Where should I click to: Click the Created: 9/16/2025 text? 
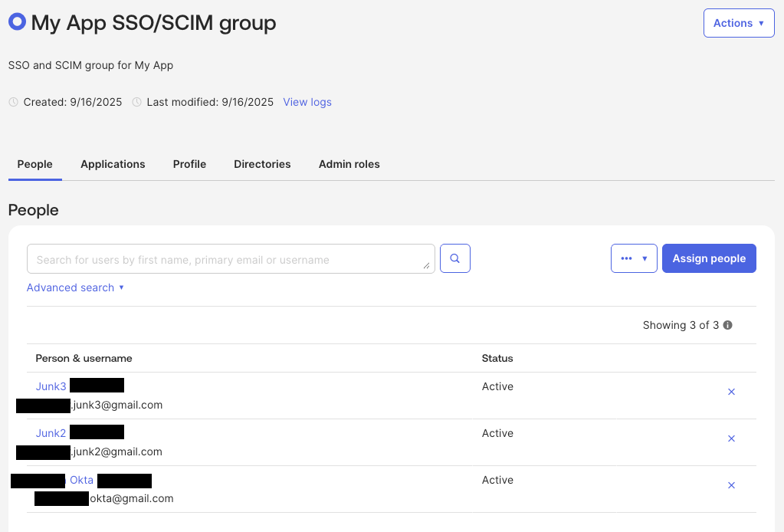pyautogui.click(x=73, y=102)
